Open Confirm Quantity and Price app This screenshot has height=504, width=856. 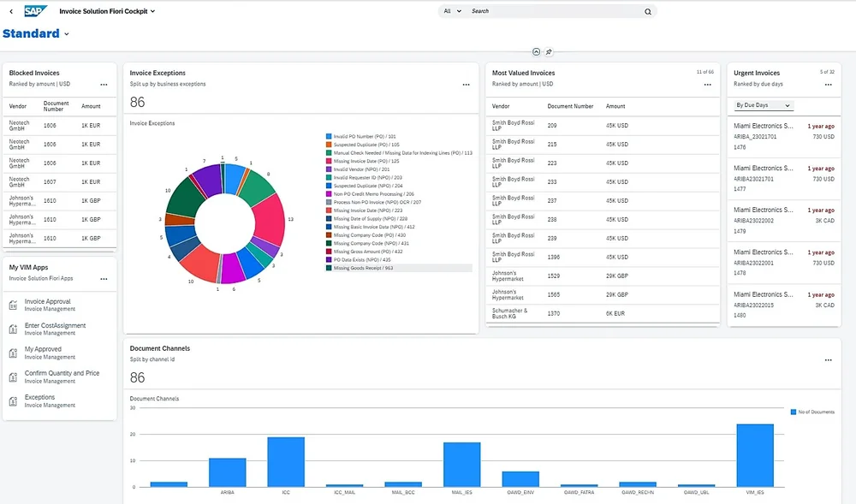tap(60, 377)
